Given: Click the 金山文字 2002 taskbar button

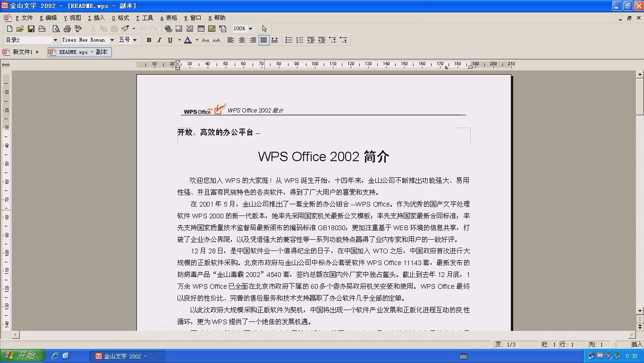Looking at the screenshot, I should tap(128, 356).
